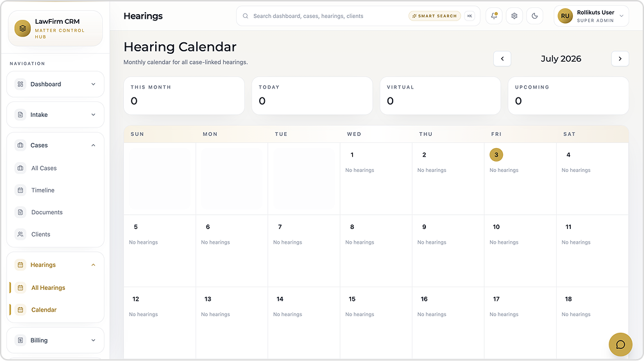Open the Rollikuts User account dropdown
The image size is (644, 361).
tap(591, 16)
